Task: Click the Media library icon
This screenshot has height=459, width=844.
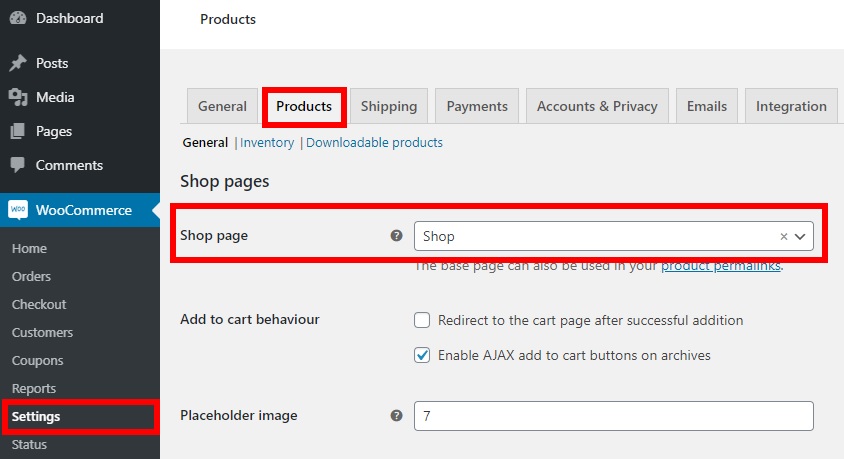Action: [x=18, y=97]
